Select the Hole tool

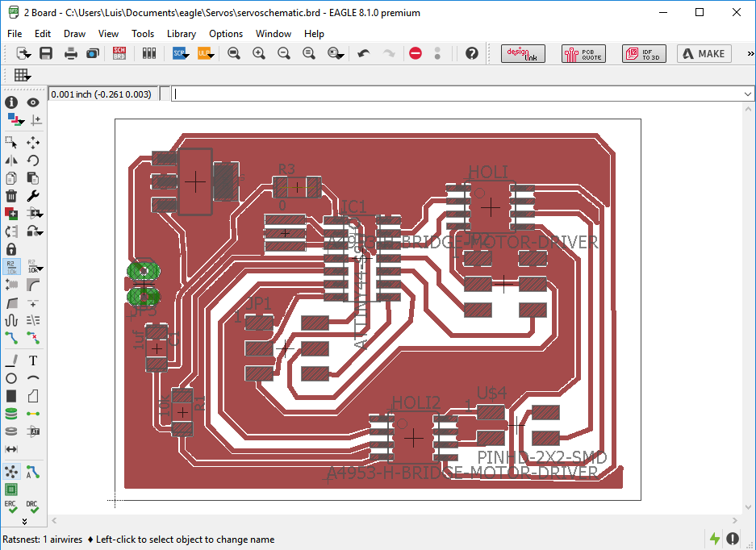(x=11, y=431)
